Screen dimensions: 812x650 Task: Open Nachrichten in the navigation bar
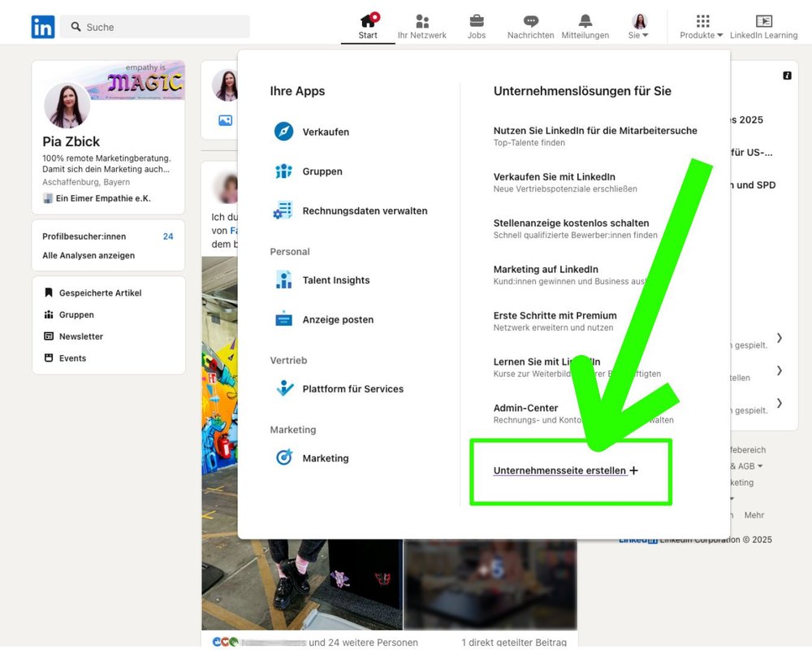coord(531,27)
